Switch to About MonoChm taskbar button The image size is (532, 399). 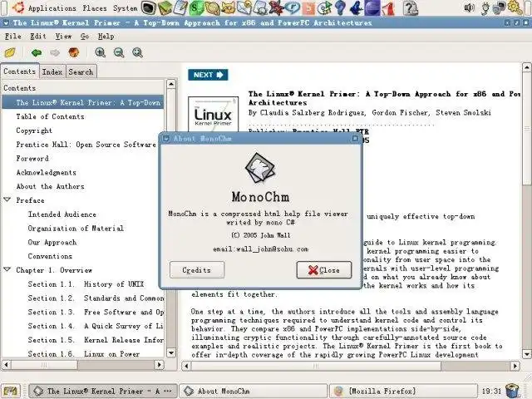click(253, 392)
